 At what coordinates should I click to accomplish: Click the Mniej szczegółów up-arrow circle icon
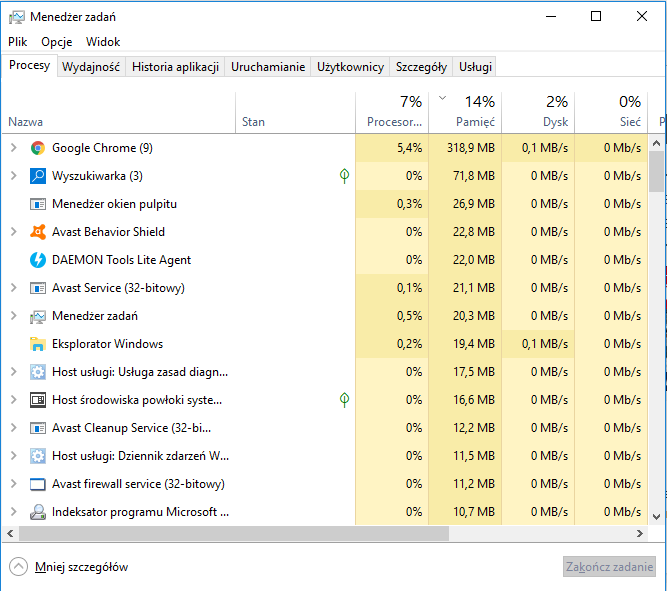(x=18, y=567)
